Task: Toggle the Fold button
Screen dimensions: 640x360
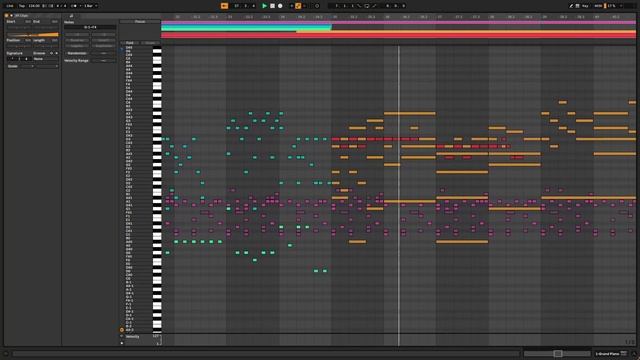Action: (x=130, y=43)
